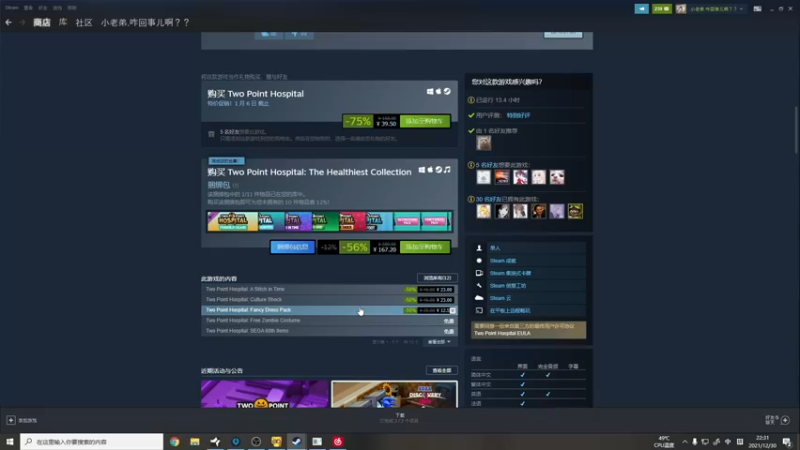Open Chrome from the taskbar
The height and width of the screenshot is (450, 800).
[174, 441]
